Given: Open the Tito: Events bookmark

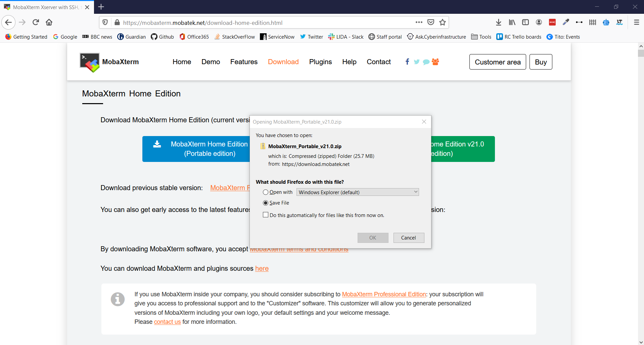Looking at the screenshot, I should tap(563, 37).
